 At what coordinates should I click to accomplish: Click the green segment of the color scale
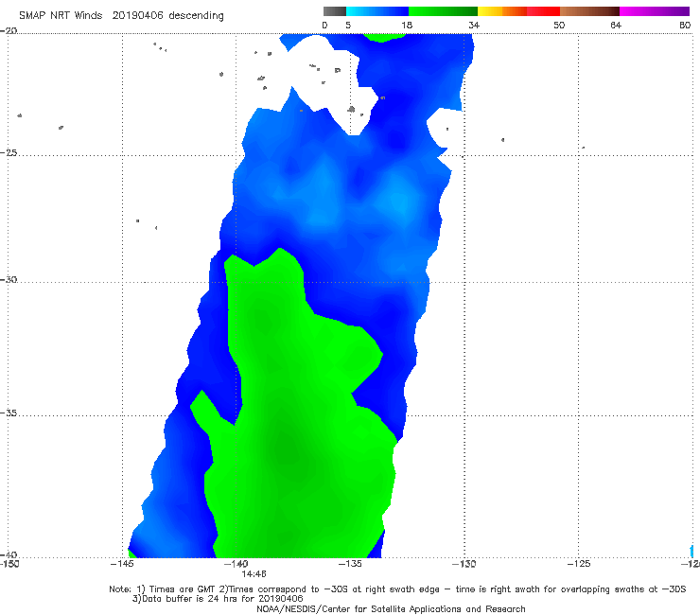point(443,11)
